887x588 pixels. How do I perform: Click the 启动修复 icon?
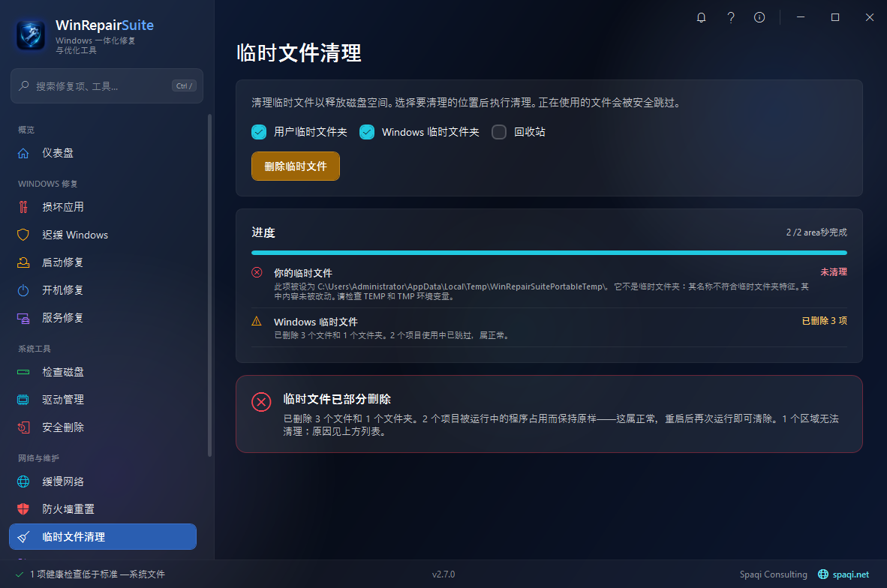(23, 262)
